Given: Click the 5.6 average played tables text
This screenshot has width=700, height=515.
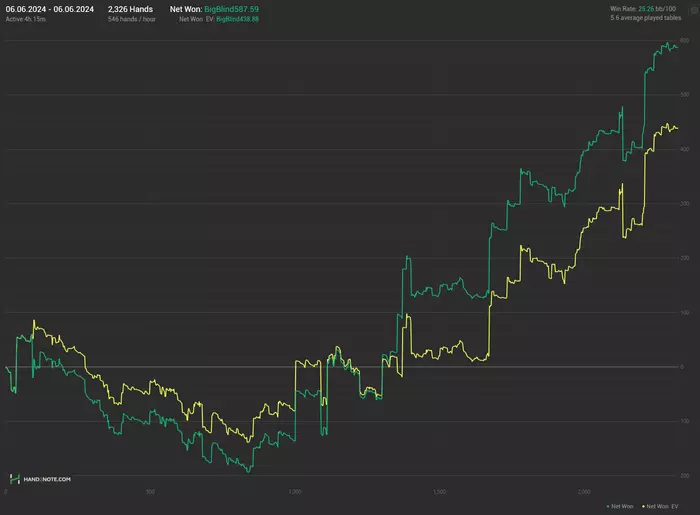Looking at the screenshot, I should [x=646, y=18].
